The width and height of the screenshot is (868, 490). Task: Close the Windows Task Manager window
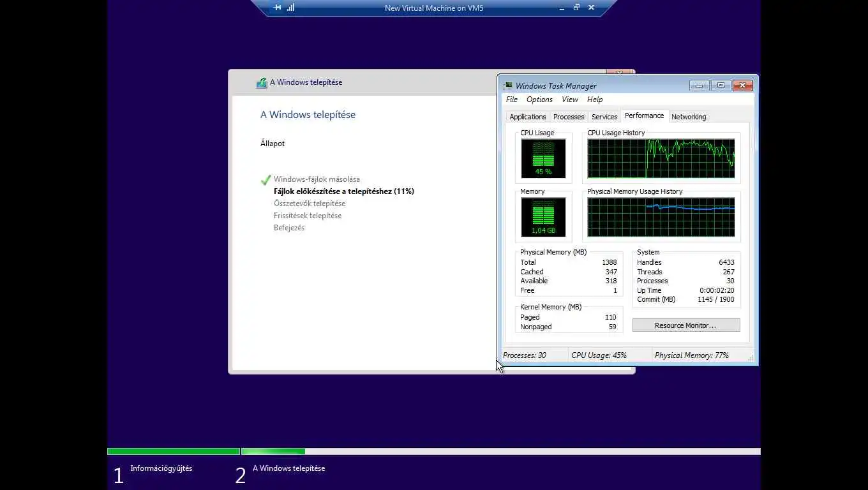[x=742, y=85]
